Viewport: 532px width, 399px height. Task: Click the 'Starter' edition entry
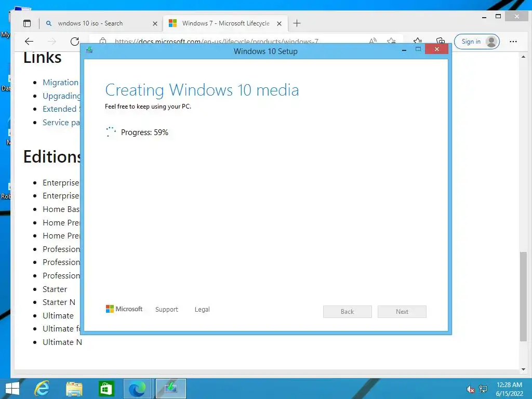(x=55, y=289)
